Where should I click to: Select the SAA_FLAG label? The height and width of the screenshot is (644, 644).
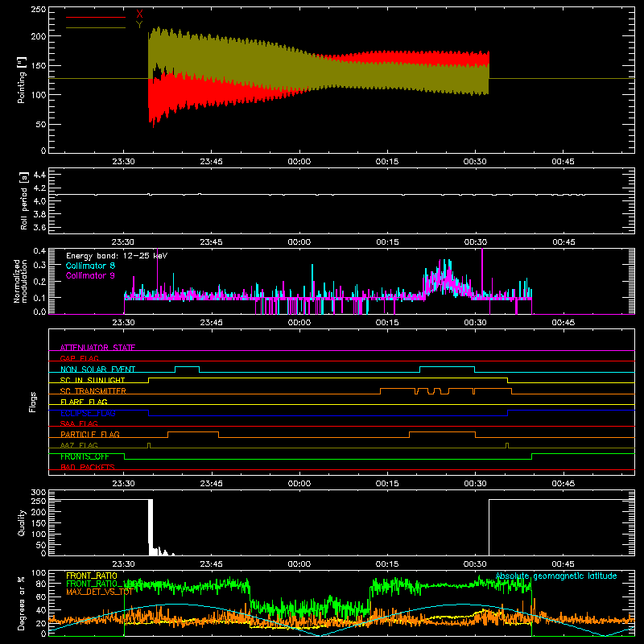coord(79,423)
